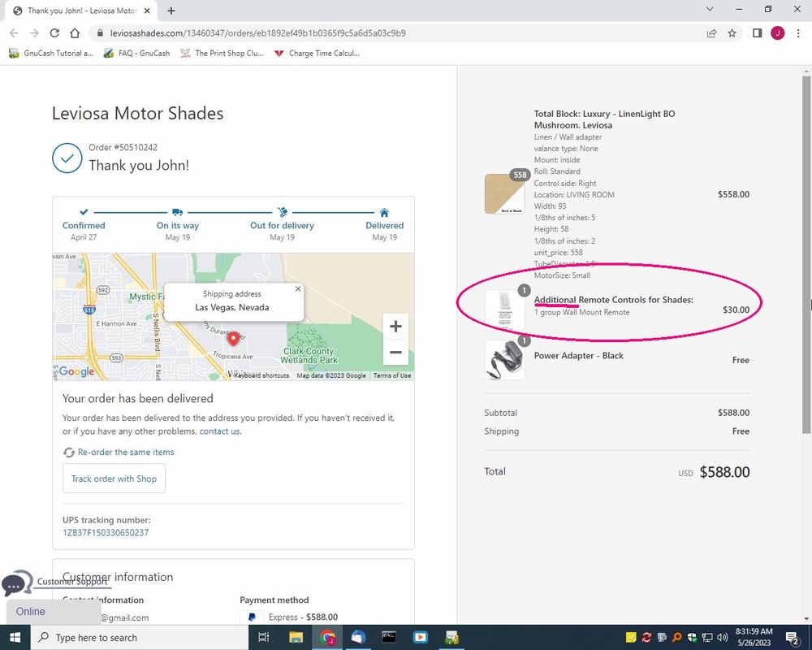The image size is (812, 650).
Task: Open the GnuCash Tutorial bookmark
Action: [50, 54]
